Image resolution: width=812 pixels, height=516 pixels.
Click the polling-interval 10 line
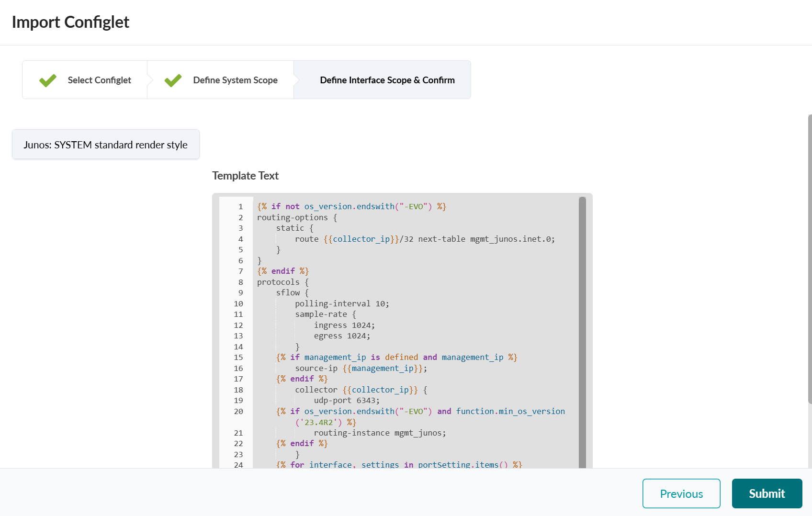tap(342, 304)
